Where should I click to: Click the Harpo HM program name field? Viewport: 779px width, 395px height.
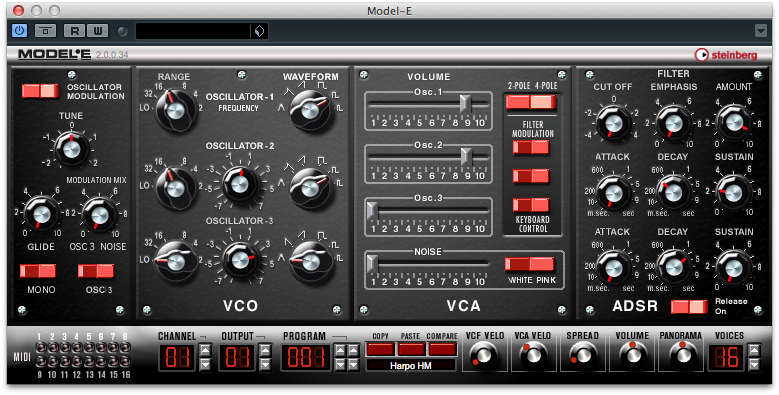tap(411, 365)
